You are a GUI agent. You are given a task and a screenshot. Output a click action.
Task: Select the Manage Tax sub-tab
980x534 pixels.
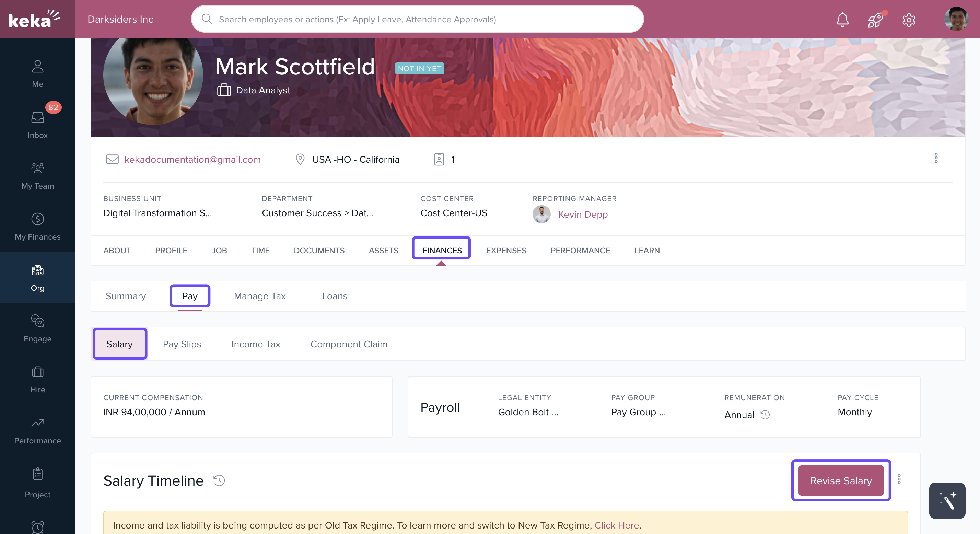click(x=259, y=296)
